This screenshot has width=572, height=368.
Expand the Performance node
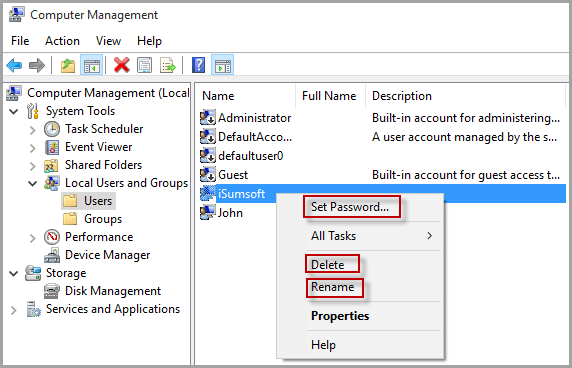click(33, 238)
